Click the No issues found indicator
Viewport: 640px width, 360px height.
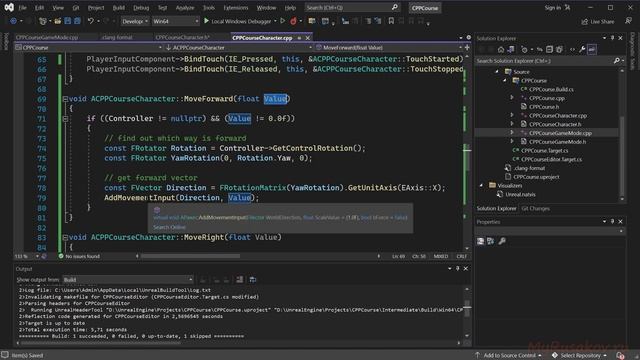[79, 256]
